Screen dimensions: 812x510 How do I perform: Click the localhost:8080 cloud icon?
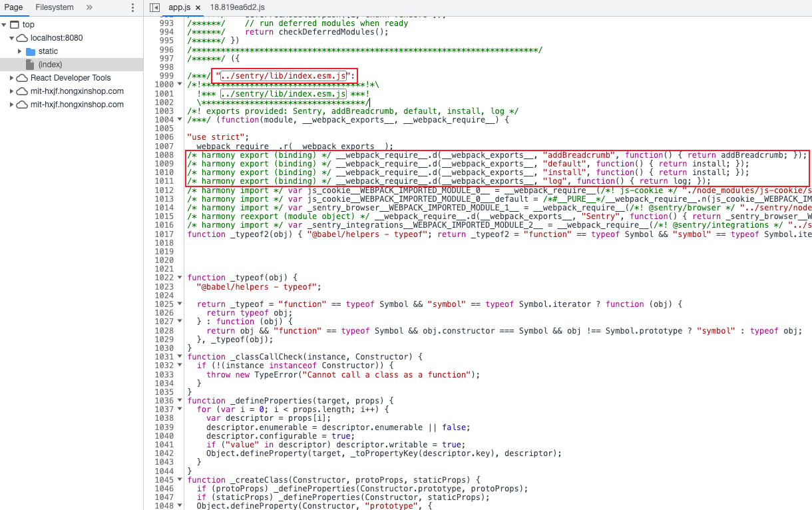click(x=22, y=38)
